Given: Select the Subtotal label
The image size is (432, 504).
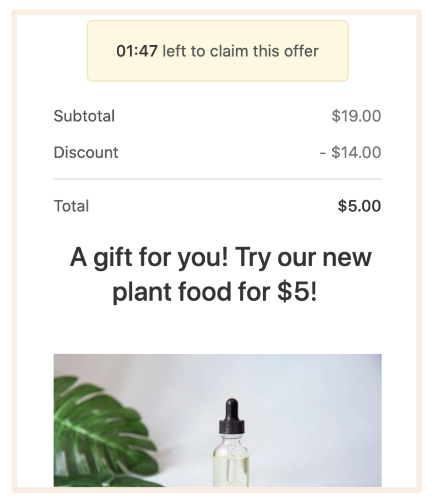Looking at the screenshot, I should click(84, 116).
